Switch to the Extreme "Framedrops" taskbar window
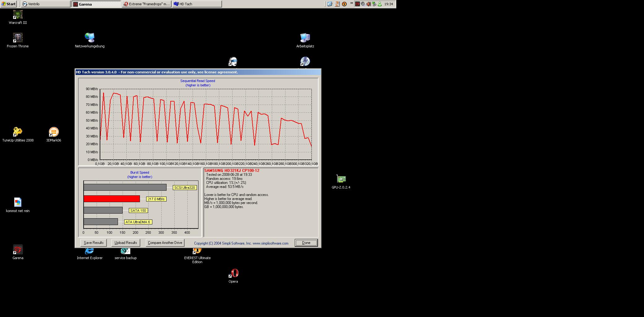644x317 pixels. pyautogui.click(x=147, y=4)
